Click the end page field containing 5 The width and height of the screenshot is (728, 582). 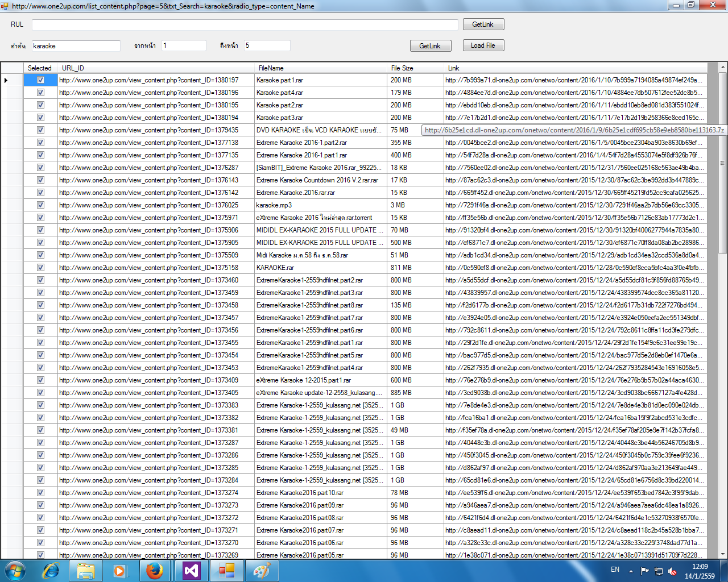click(267, 45)
